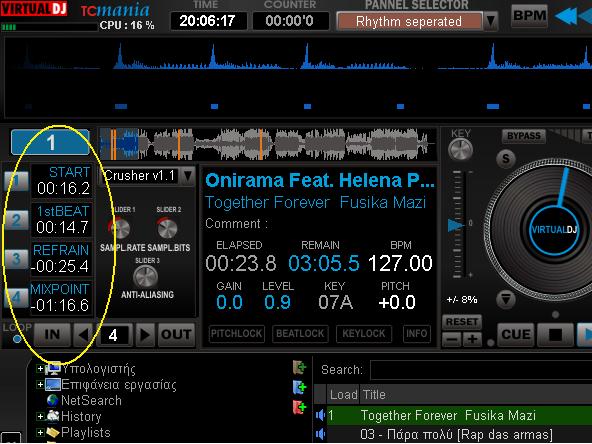The image size is (592, 444).
Task: Jump to cue point 4 button
Action: point(16,298)
